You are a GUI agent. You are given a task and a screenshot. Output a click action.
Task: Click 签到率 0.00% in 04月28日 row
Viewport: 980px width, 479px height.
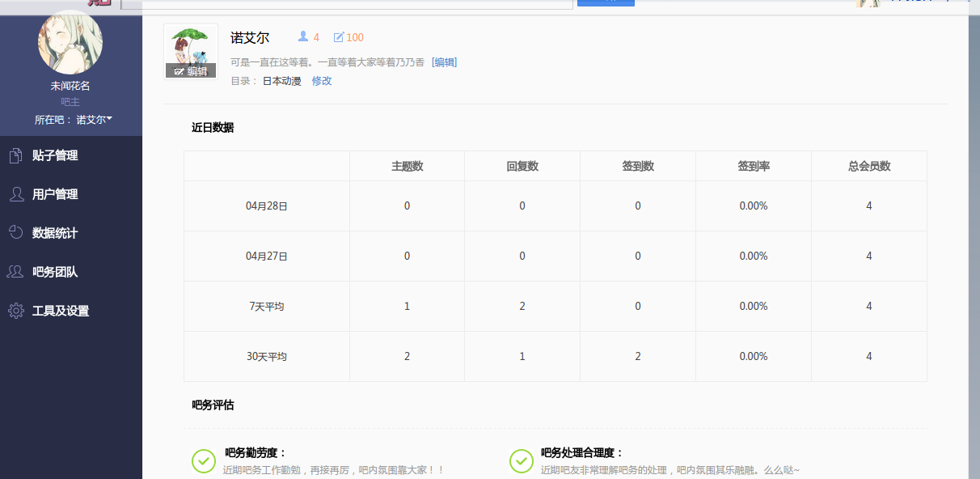tap(754, 206)
